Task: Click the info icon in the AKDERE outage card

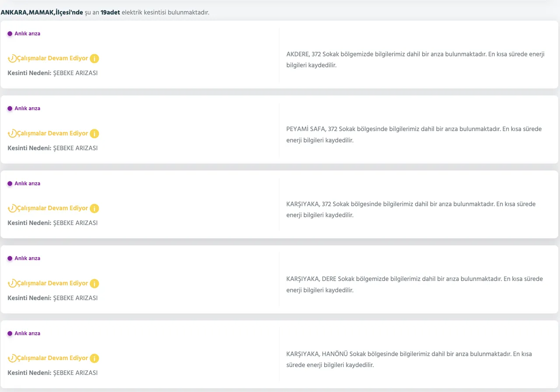Action: coord(94,59)
